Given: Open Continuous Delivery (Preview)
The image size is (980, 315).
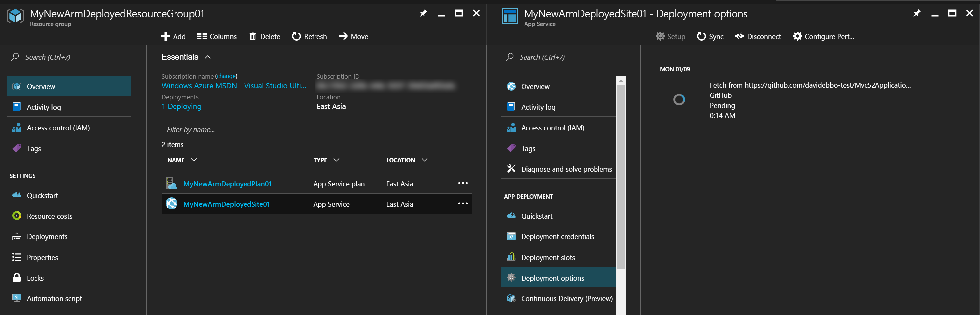Looking at the screenshot, I should pos(558,298).
